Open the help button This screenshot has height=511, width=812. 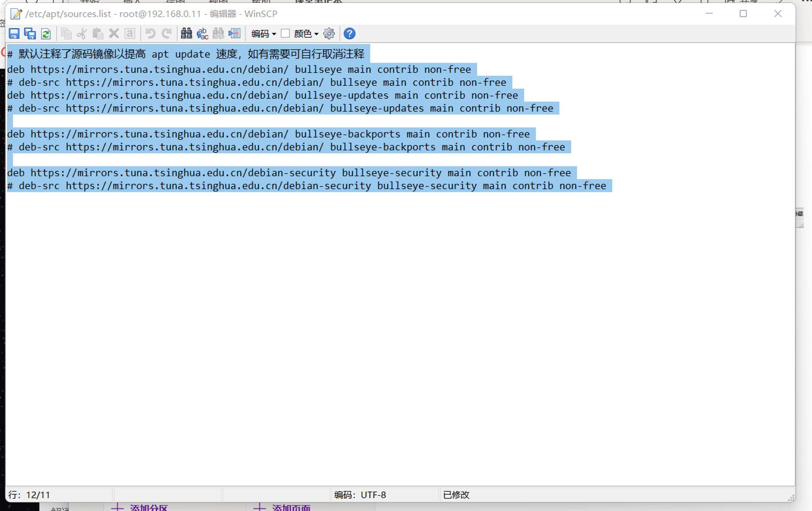click(x=349, y=34)
